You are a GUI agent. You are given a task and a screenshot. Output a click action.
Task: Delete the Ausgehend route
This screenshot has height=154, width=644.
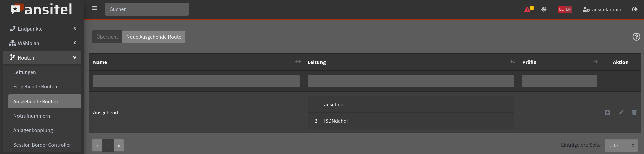[x=634, y=113]
